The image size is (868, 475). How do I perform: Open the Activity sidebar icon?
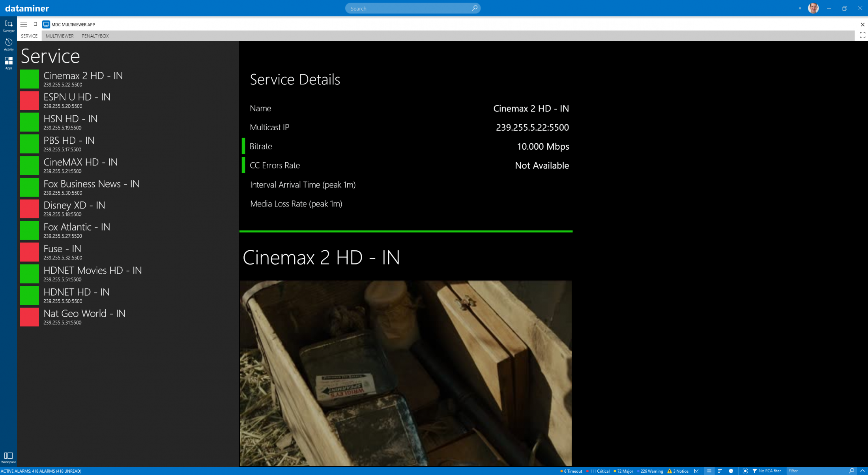8,45
